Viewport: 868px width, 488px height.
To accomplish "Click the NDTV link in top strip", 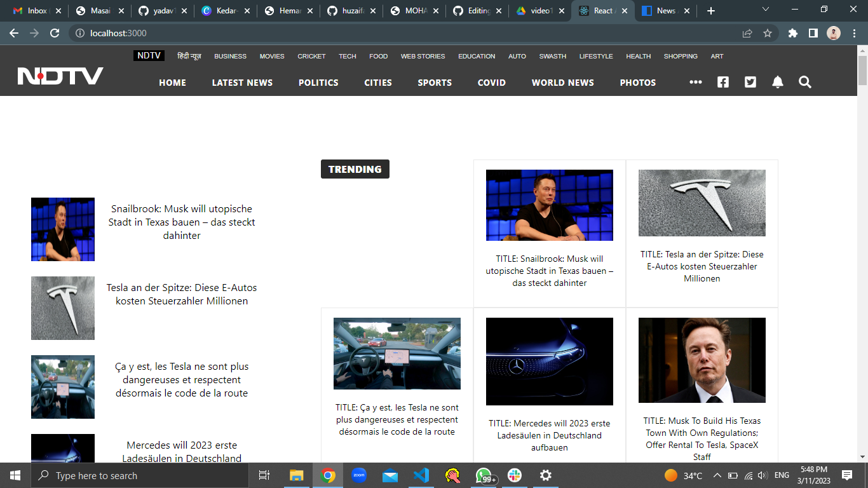I will [x=149, y=56].
